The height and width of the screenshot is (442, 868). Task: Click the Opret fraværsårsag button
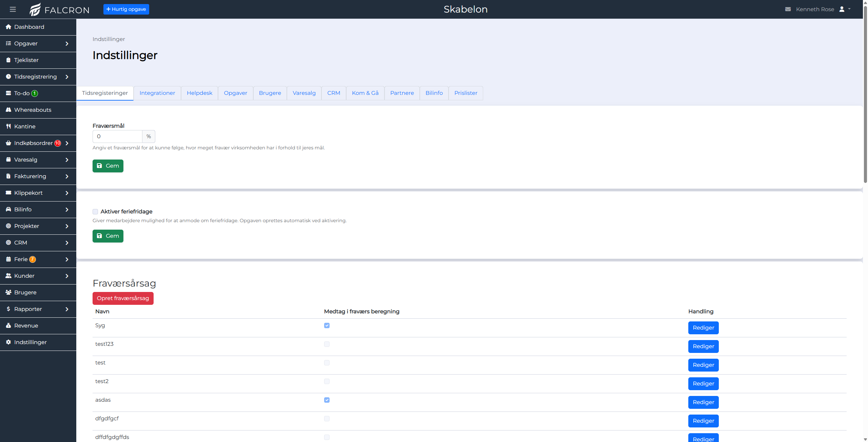[123, 298]
